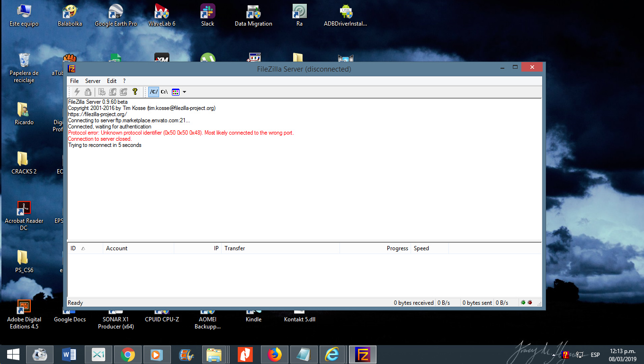Click the colored grid sorting icon
Screen dimensions: 644x364
click(x=176, y=92)
